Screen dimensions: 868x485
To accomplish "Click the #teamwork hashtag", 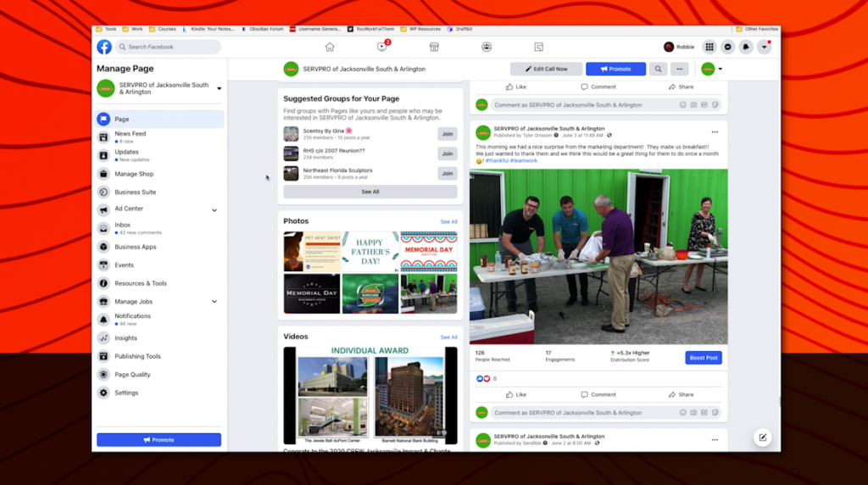I will 524,160.
